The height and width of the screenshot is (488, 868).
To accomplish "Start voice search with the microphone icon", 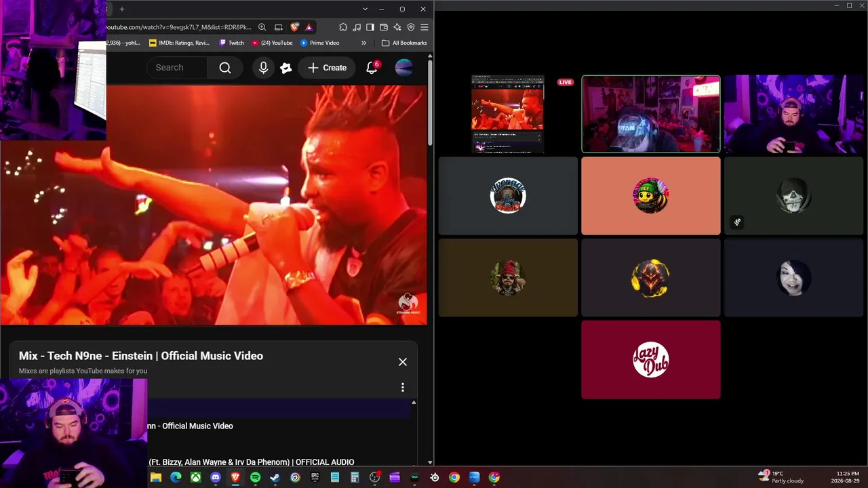I will [x=263, y=68].
